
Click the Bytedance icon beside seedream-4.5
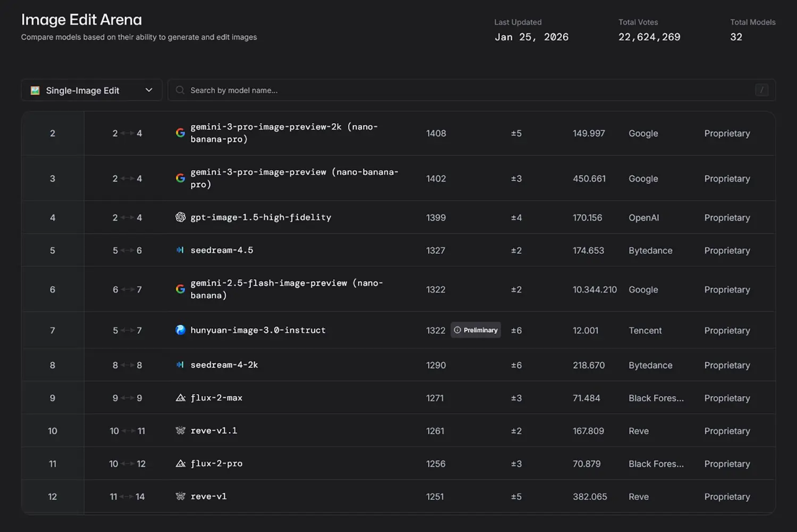(181, 250)
